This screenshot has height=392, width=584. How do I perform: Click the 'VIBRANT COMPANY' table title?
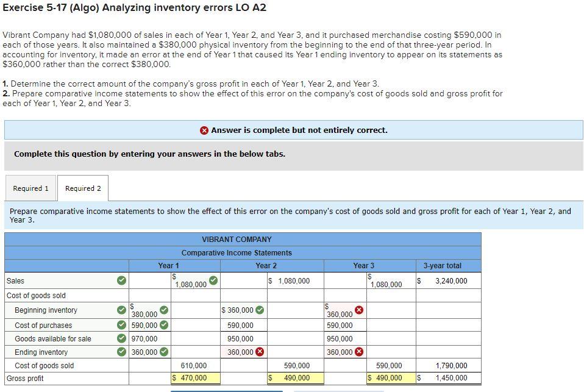point(237,239)
